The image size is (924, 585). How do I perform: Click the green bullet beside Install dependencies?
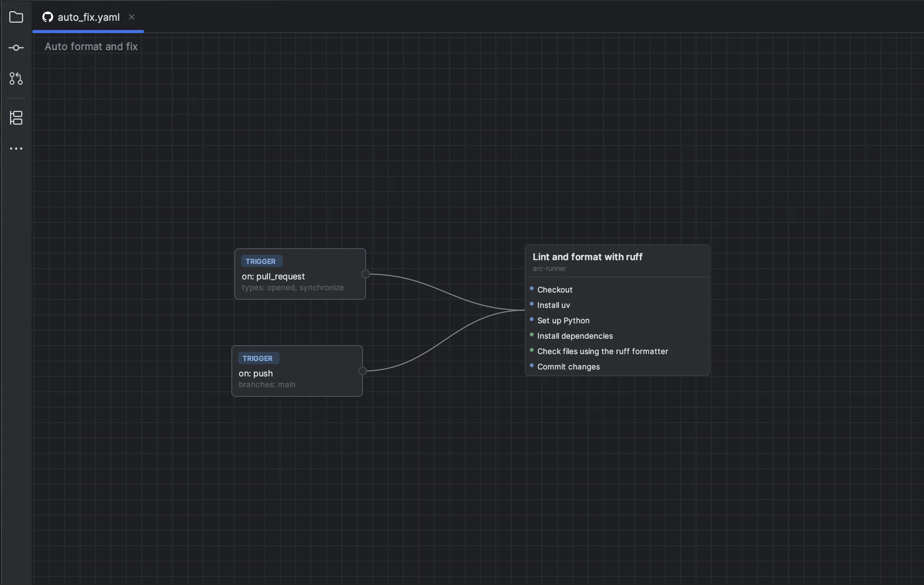532,334
